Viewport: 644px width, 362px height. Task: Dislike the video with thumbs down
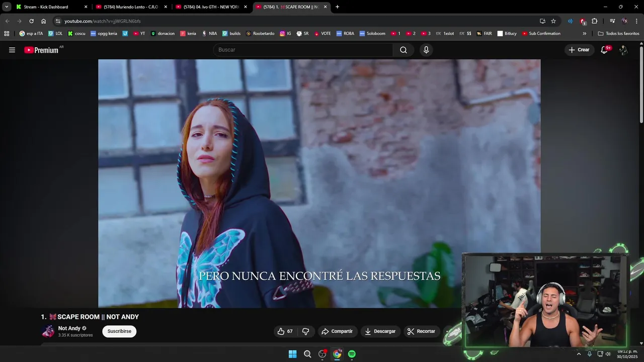point(306,331)
